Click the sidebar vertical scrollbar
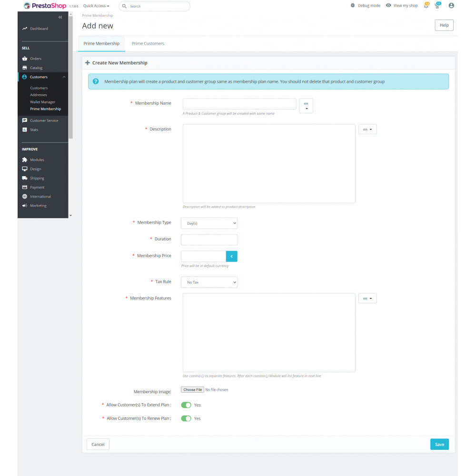 tap(71, 78)
